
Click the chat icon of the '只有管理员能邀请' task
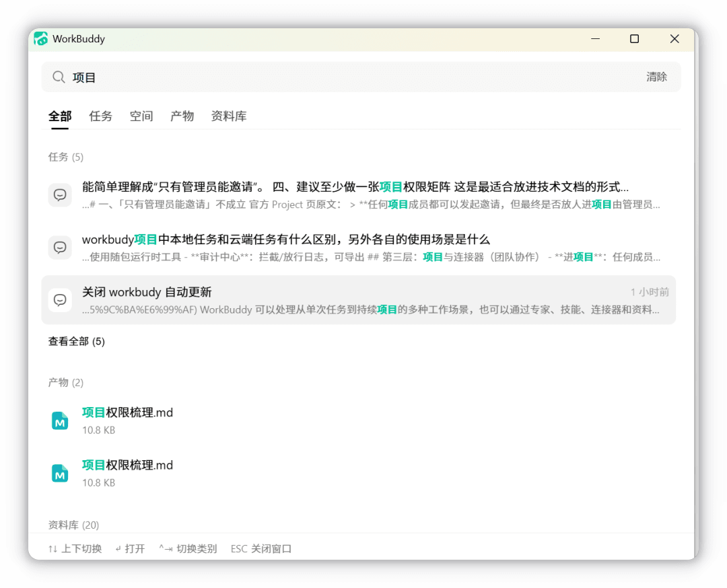point(60,194)
